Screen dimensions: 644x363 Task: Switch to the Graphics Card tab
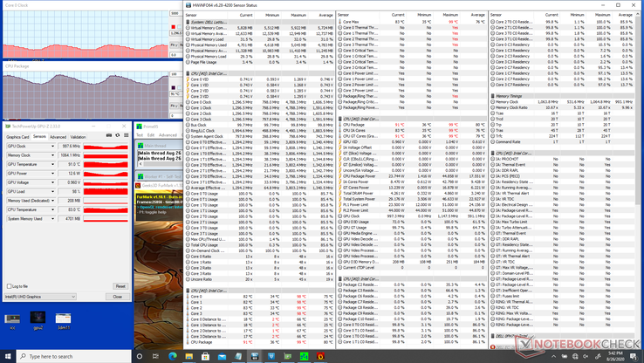point(17,137)
